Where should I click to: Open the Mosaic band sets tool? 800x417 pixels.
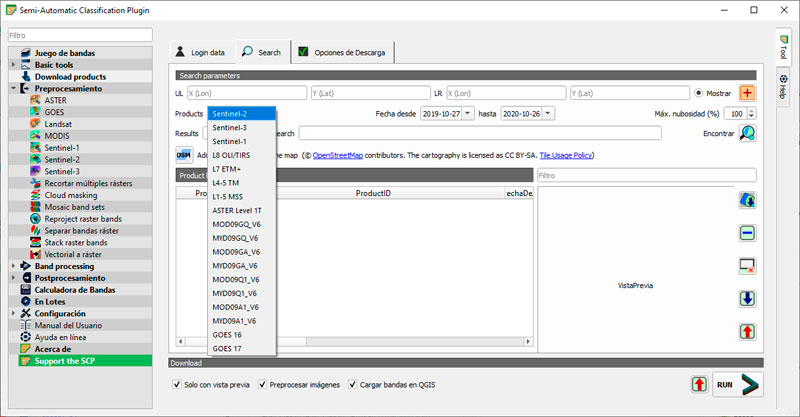coord(74,207)
